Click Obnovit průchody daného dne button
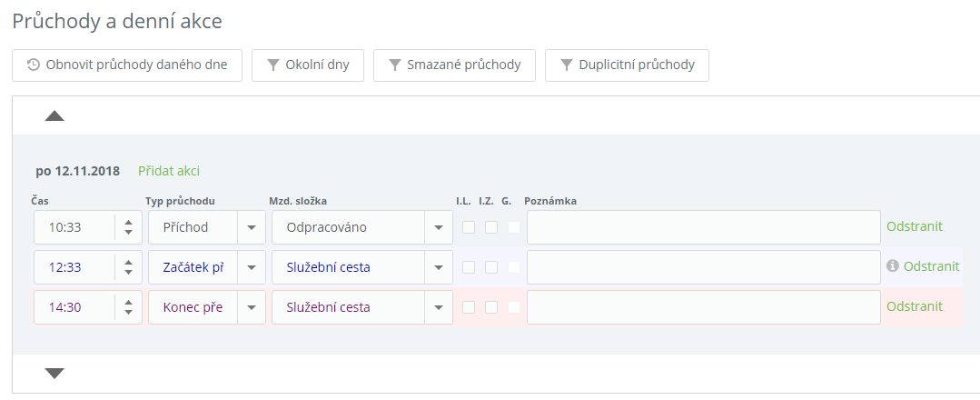Image resolution: width=980 pixels, height=400 pixels. point(127,65)
